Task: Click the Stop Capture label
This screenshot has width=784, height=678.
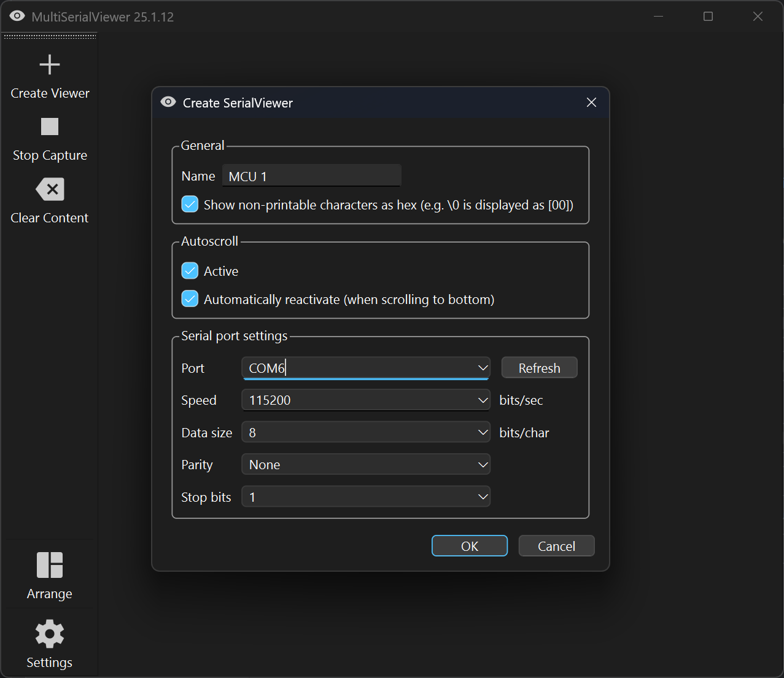Action: (50, 155)
